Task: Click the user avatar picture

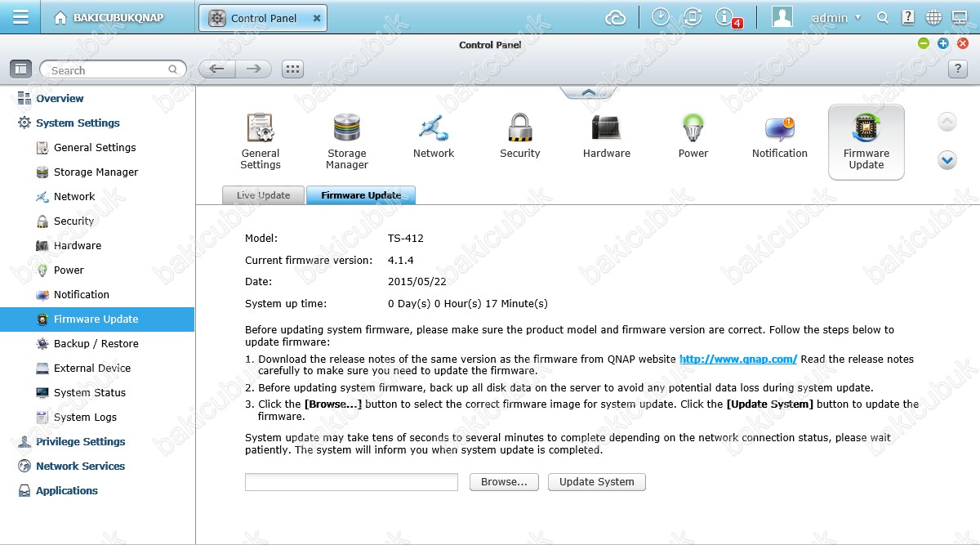Action: (x=782, y=17)
